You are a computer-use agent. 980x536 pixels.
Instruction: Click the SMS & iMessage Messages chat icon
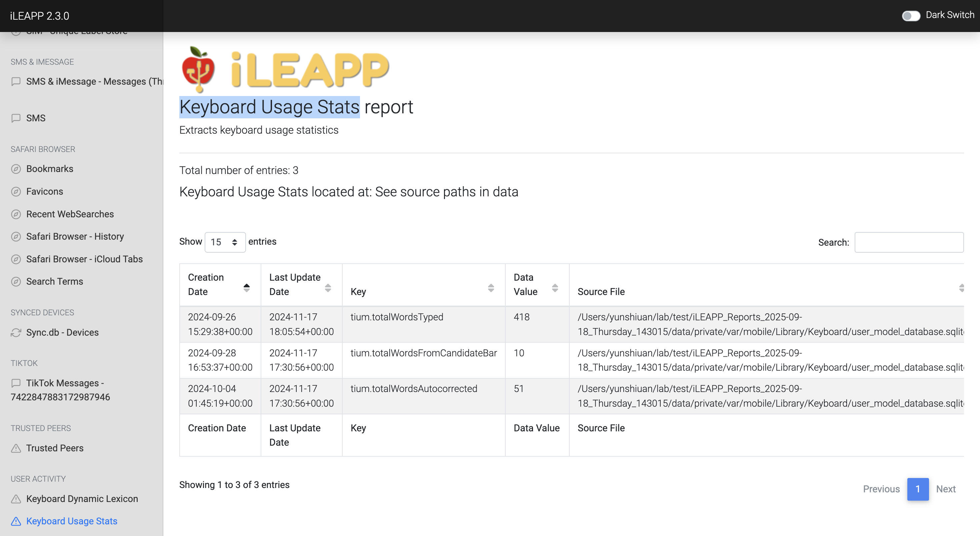tap(16, 81)
